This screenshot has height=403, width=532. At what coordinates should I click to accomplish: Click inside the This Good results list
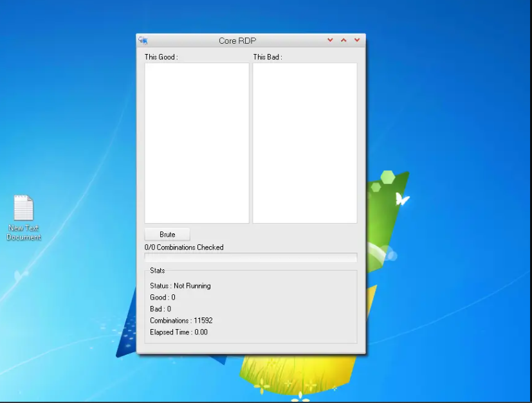point(195,141)
